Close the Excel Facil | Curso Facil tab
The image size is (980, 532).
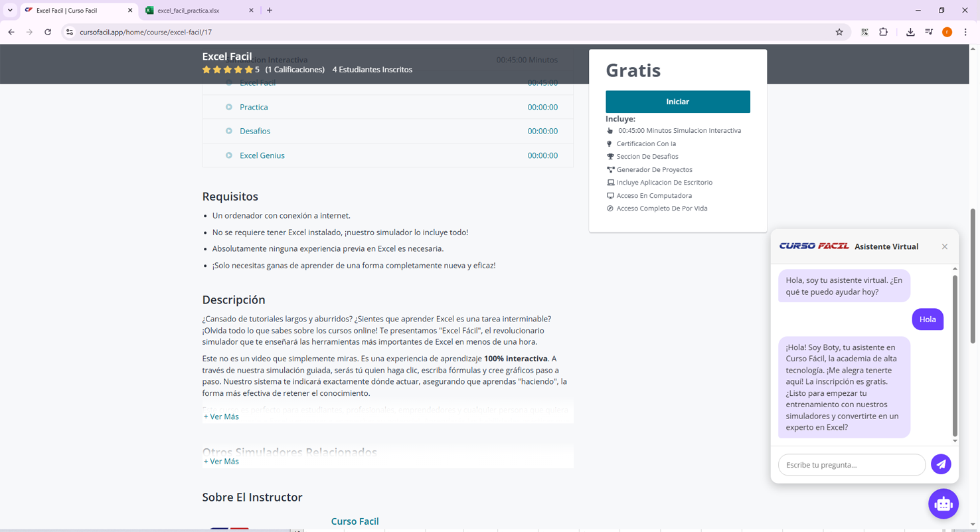click(129, 11)
